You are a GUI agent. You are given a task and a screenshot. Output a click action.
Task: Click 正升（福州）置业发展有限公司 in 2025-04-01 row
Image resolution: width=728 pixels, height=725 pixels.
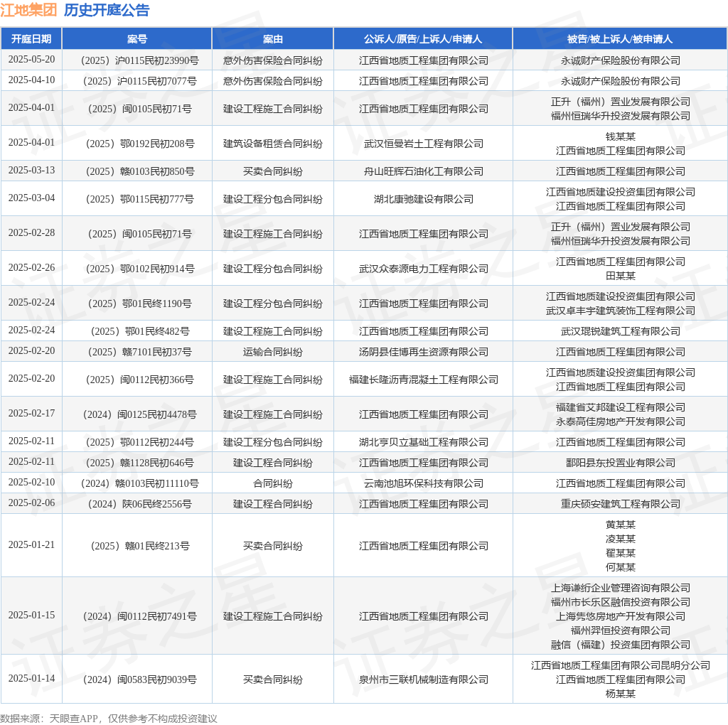tap(620, 102)
